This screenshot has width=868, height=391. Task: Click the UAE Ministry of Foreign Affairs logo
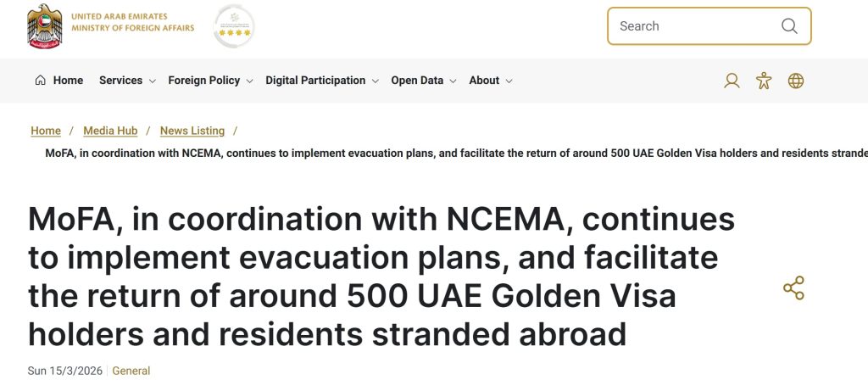tap(111, 25)
